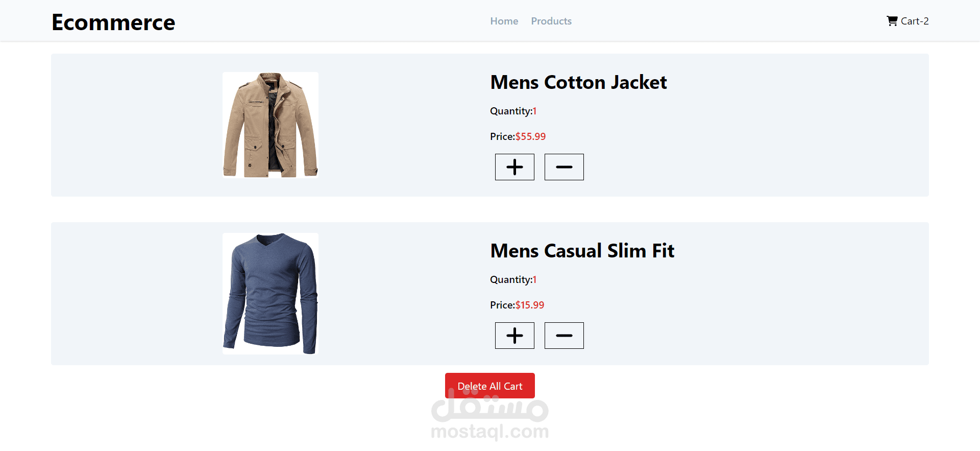Increase Mens Cotton Jacket quantity with plus
Viewport: 980px width, 451px height.
tap(514, 167)
